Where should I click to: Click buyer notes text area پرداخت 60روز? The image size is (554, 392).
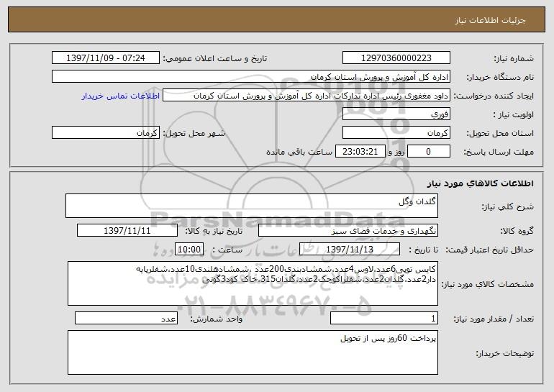(253, 352)
